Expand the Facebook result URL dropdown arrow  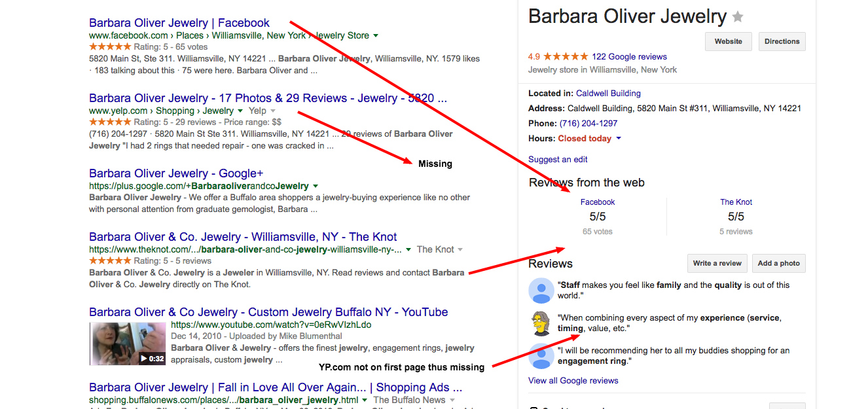coord(375,36)
